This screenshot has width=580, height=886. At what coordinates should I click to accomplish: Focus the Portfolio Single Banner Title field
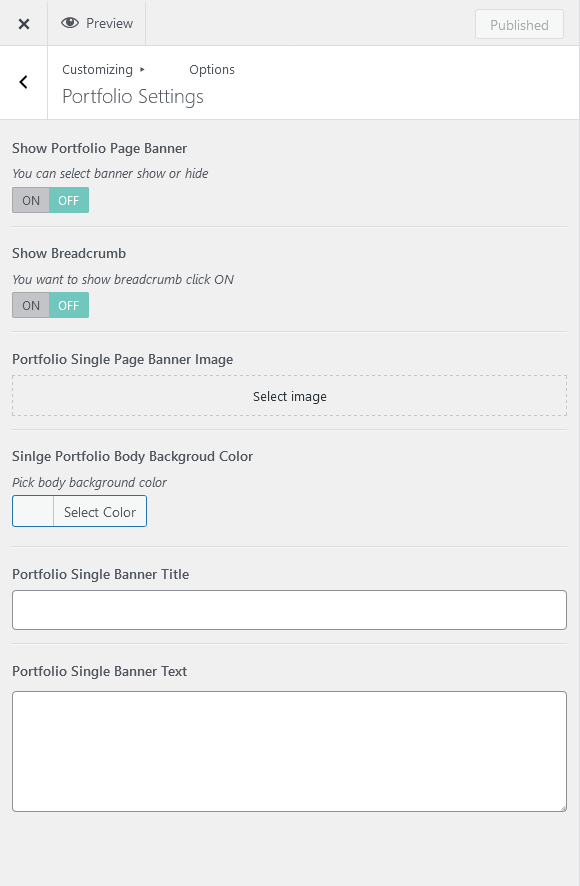tap(289, 610)
